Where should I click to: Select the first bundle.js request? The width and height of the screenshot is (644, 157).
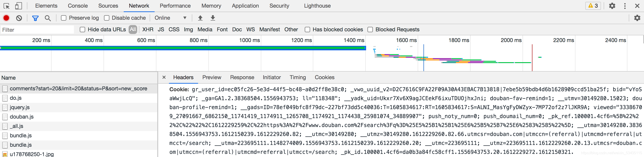(x=79, y=136)
